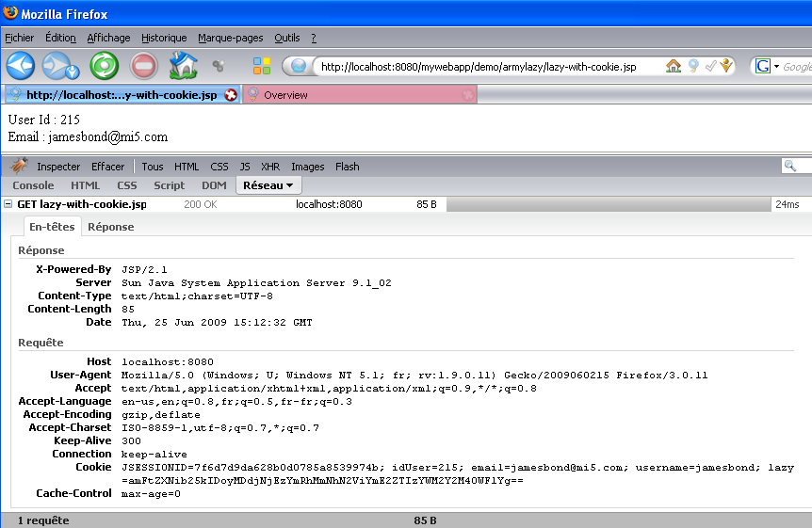
Task: Reload the page with green refresh icon
Action: 104,66
